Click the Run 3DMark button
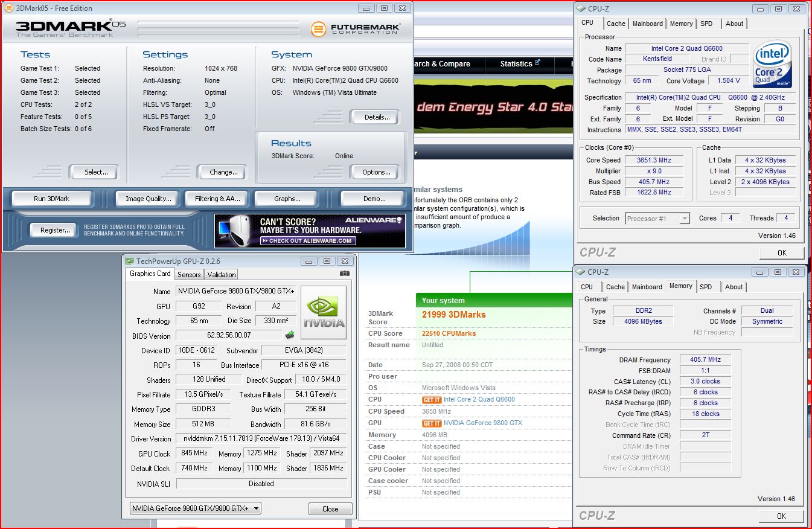The height and width of the screenshot is (529, 812). (x=52, y=199)
